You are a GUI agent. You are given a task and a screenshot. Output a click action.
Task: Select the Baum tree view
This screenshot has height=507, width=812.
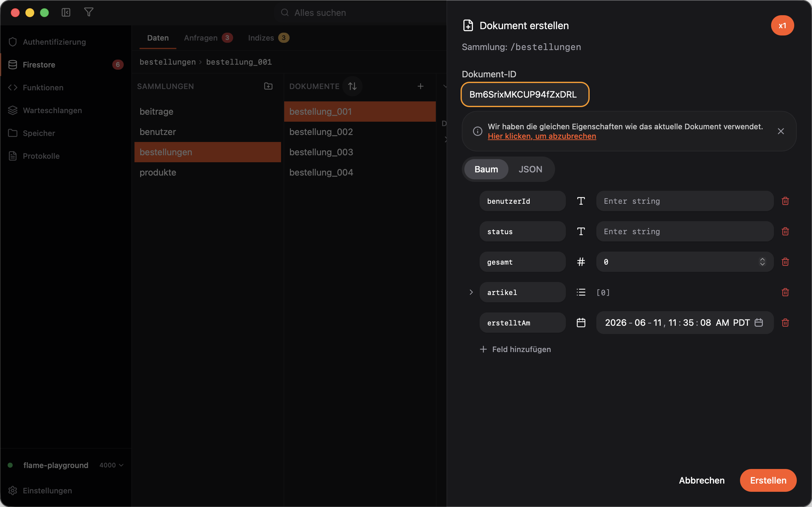coord(486,169)
